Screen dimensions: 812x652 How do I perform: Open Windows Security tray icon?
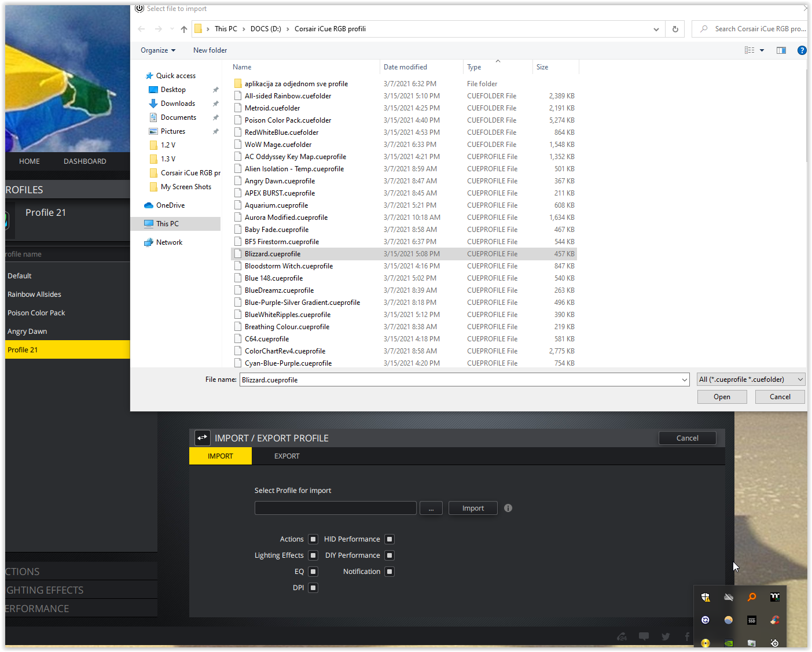[x=706, y=597]
